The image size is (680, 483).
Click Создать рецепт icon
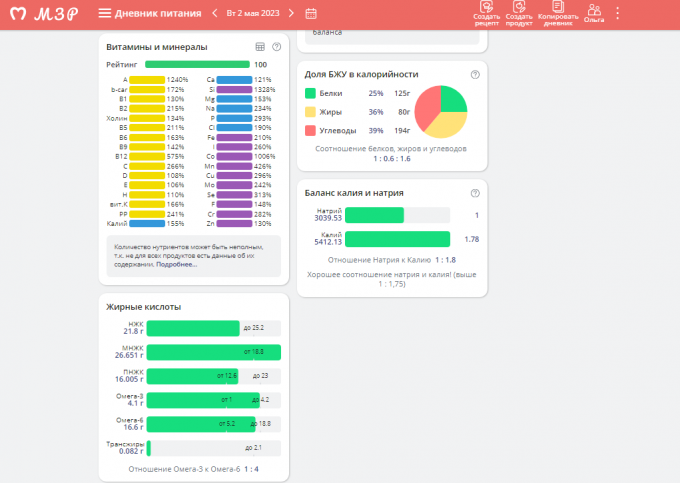click(x=486, y=12)
